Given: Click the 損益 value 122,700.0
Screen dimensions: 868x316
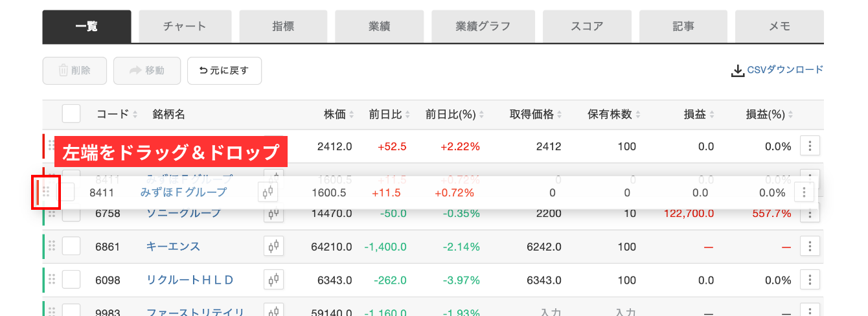Looking at the screenshot, I should pyautogui.click(x=689, y=213).
